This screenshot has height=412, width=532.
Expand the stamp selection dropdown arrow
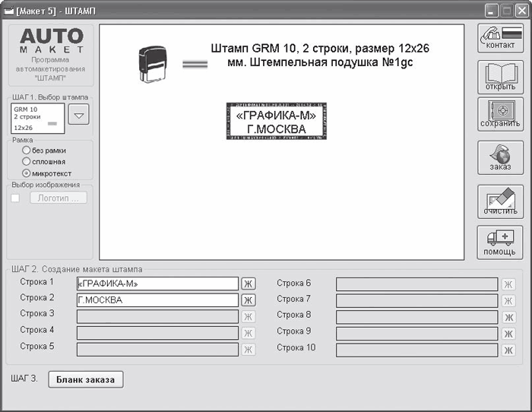[x=79, y=114]
